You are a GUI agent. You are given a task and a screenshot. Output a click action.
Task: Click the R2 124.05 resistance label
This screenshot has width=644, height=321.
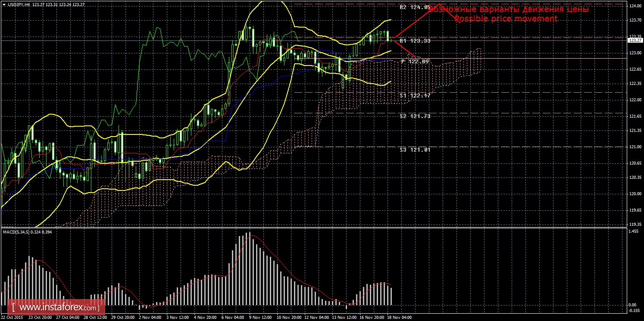tap(415, 7)
